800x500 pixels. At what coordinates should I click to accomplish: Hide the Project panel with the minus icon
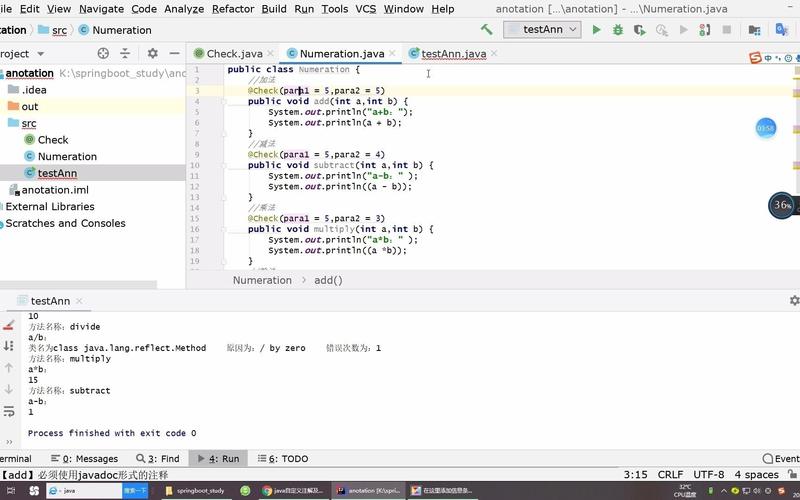pyautogui.click(x=174, y=53)
